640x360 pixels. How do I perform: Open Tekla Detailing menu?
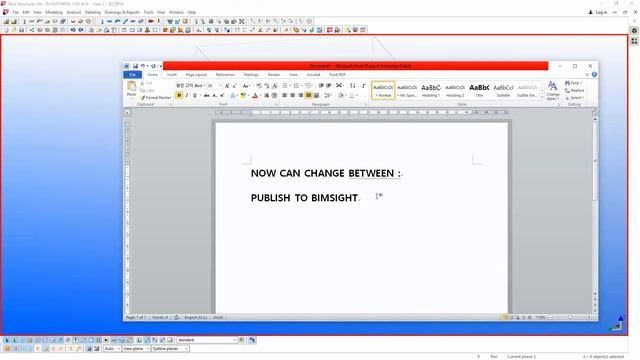93,12
